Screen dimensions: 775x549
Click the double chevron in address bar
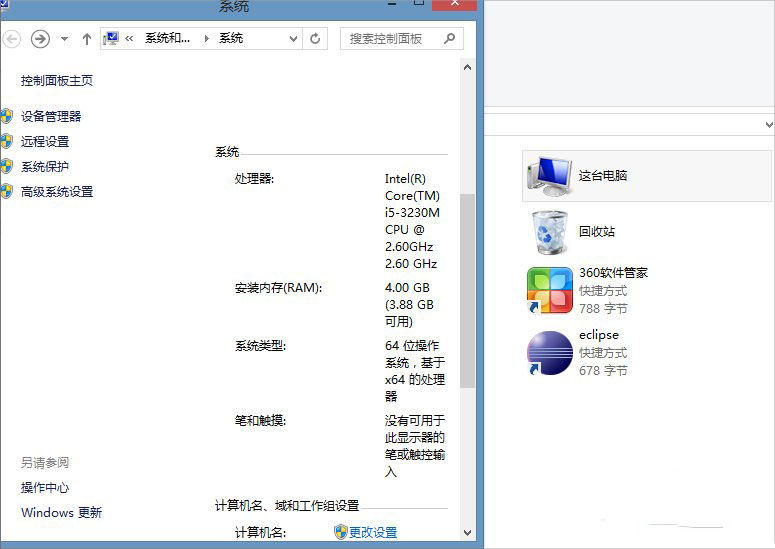coord(129,39)
